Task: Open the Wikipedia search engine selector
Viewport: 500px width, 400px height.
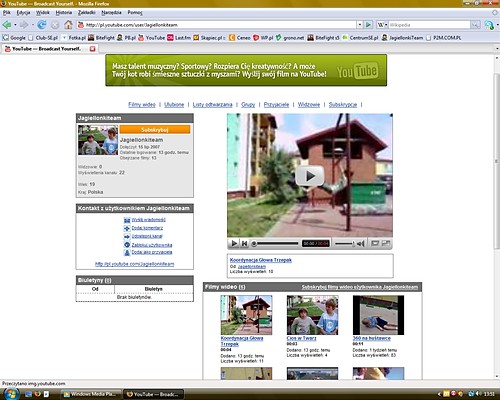Action: [x=382, y=25]
